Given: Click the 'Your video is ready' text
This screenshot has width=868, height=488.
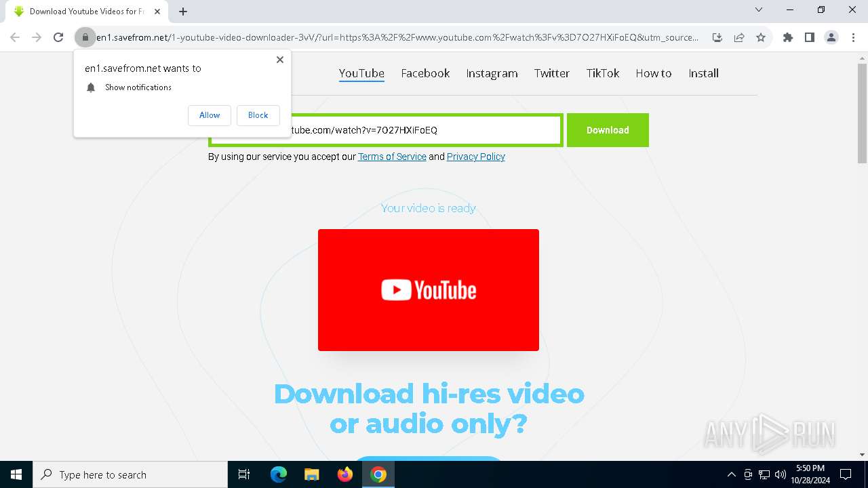Looking at the screenshot, I should (429, 208).
